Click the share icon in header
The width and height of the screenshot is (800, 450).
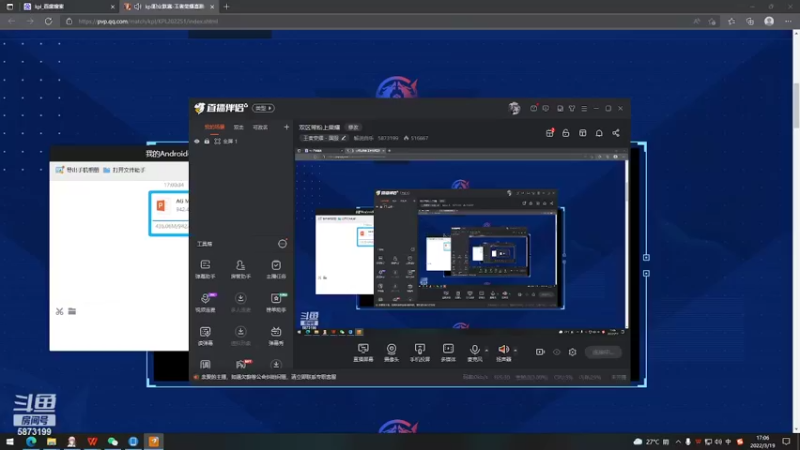click(616, 133)
